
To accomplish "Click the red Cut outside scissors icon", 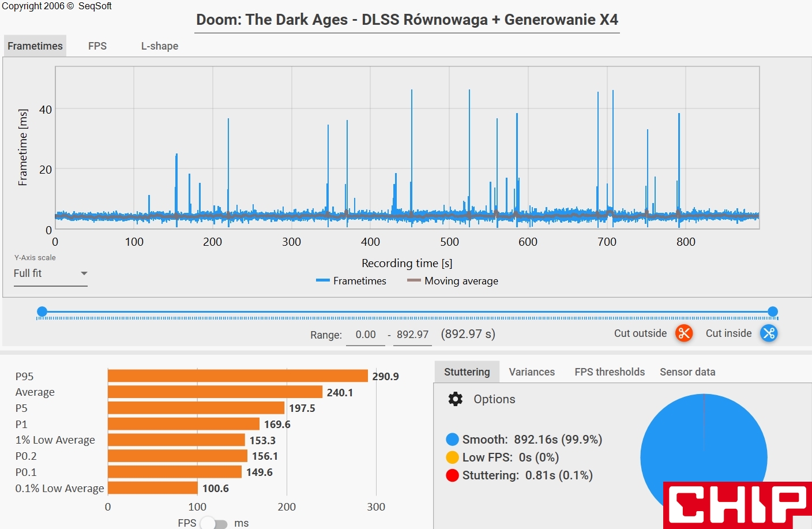I will click(x=683, y=333).
